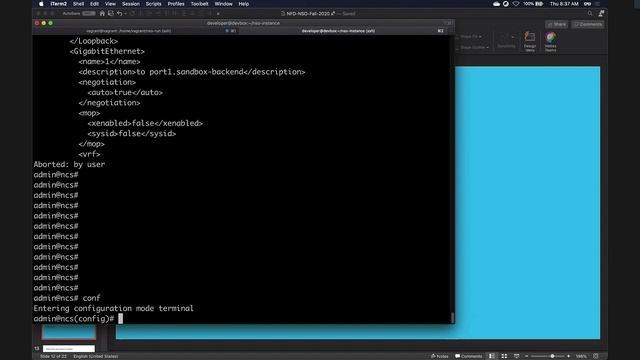Viewport: 640px width, 360px height.
Task: Switch to Reading view icon
Action: [516, 356]
